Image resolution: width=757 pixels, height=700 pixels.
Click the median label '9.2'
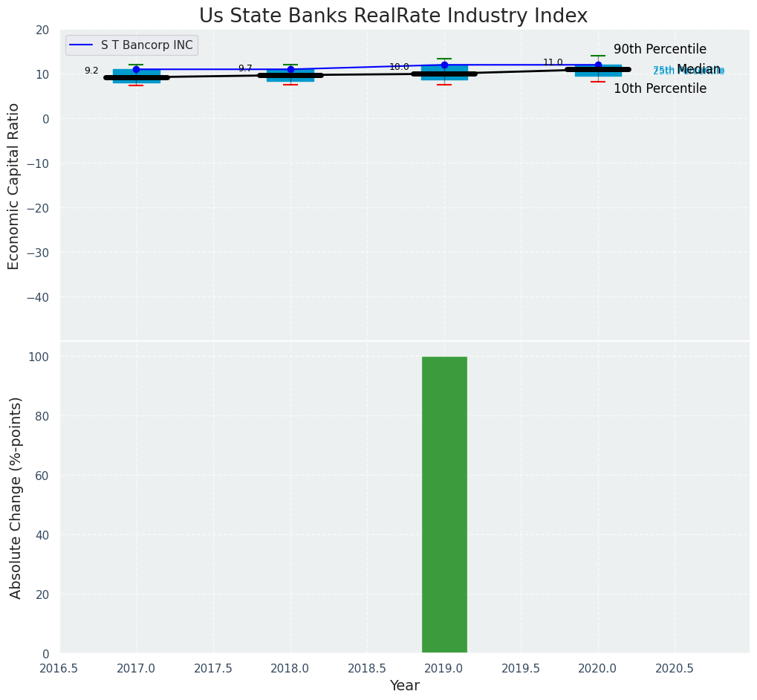(x=91, y=71)
